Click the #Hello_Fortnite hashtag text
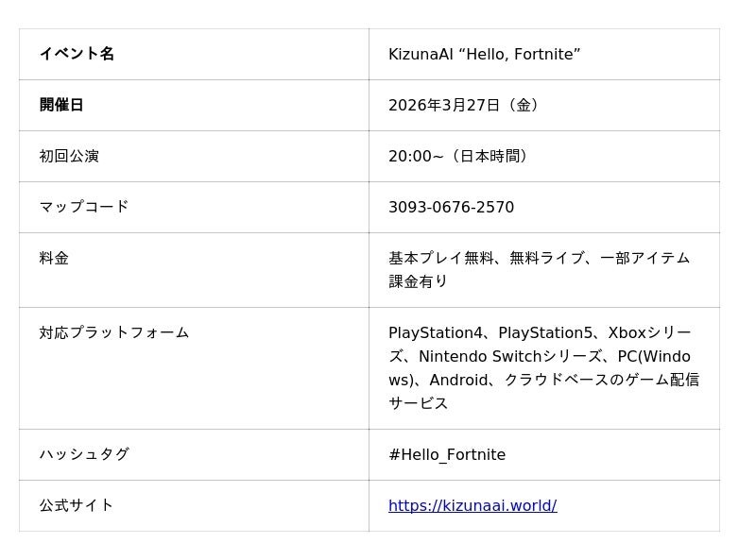The height and width of the screenshot is (560, 756). tap(446, 454)
